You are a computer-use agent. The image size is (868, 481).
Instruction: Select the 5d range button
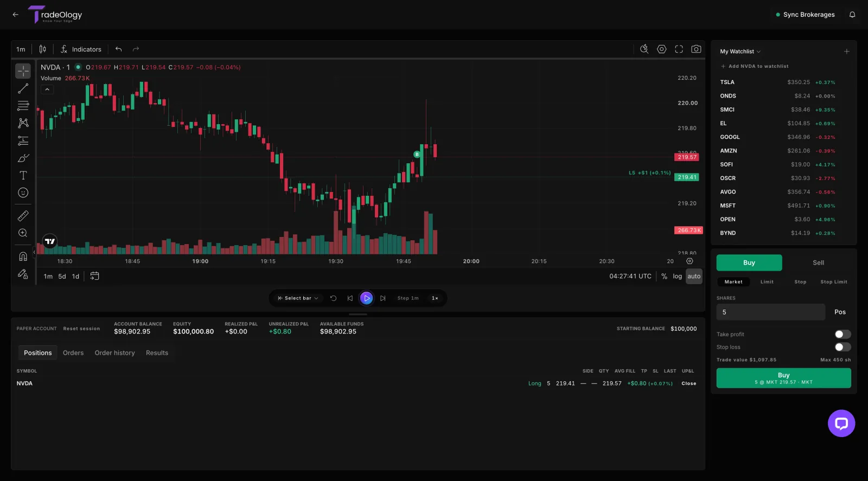pos(62,276)
